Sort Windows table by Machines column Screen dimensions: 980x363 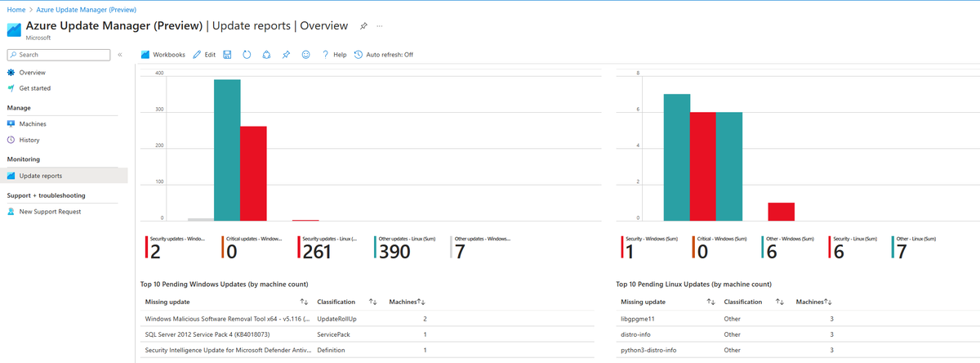click(422, 302)
